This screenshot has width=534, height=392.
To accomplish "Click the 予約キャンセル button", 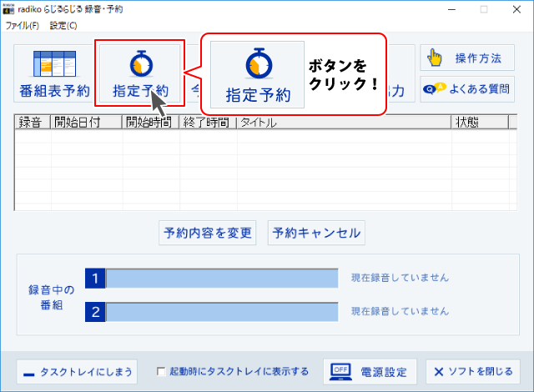I will 316,233.
